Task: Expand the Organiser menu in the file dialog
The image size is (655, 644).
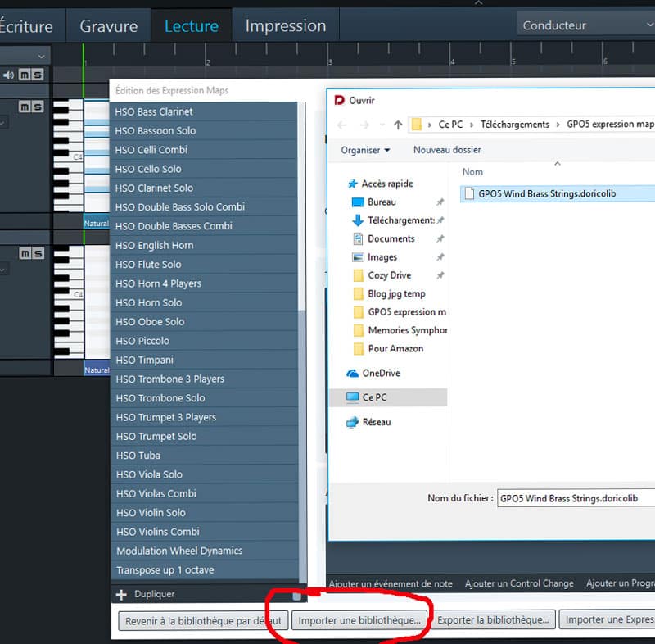Action: pyautogui.click(x=365, y=150)
